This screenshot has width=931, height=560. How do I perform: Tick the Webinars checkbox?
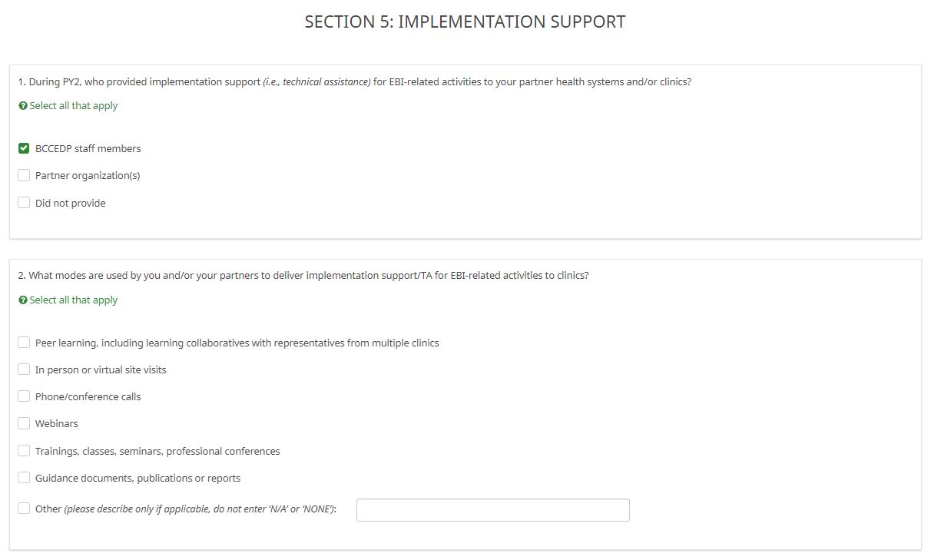tap(24, 423)
